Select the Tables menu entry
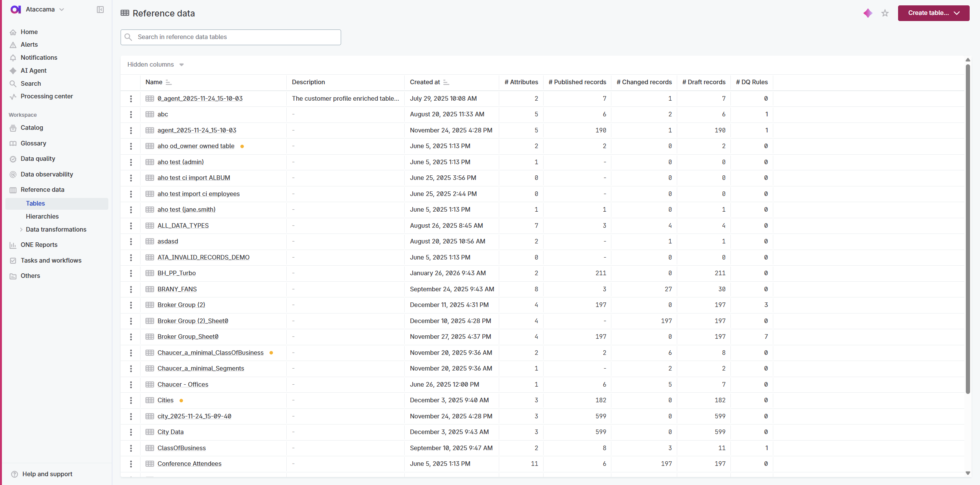 pos(35,203)
